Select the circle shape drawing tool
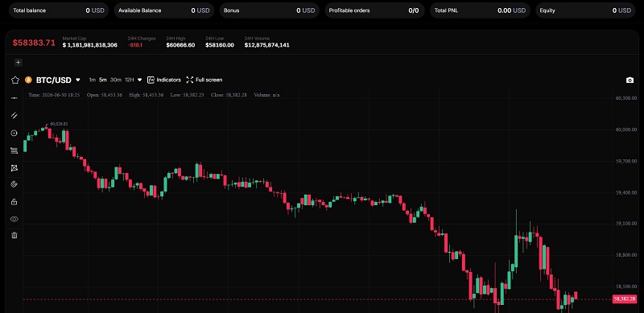644x313 pixels. (14, 133)
